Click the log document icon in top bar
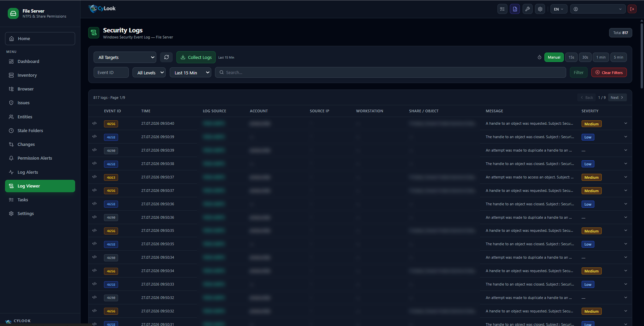Screen dimensions: 644x326 [515, 9]
